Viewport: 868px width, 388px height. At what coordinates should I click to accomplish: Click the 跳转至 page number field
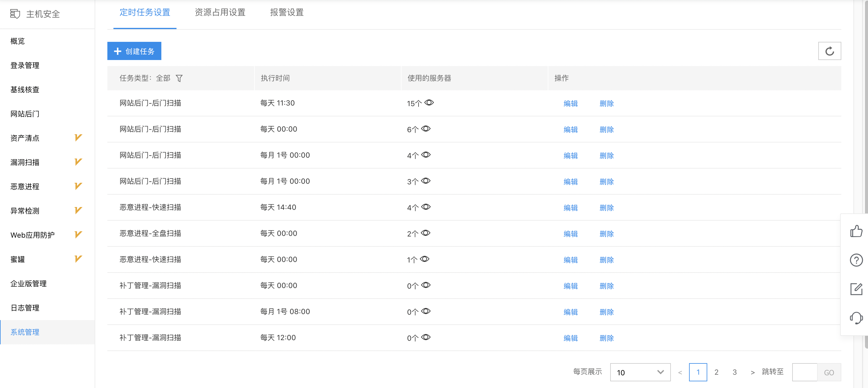[x=805, y=372]
